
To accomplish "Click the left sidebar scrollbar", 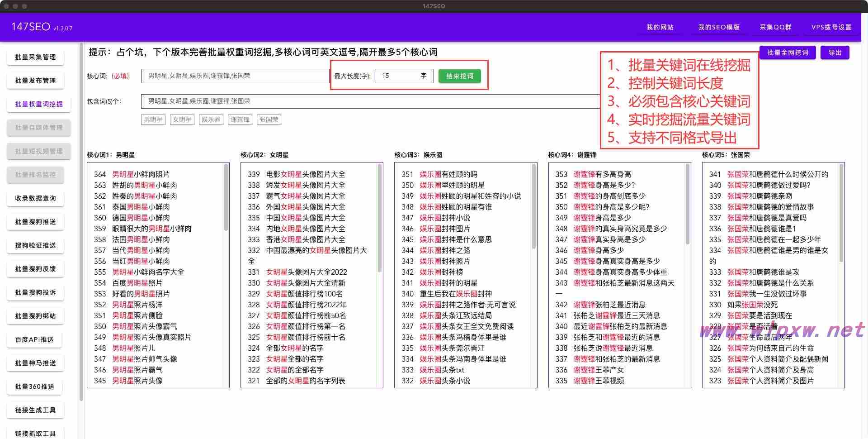I will pos(81,222).
